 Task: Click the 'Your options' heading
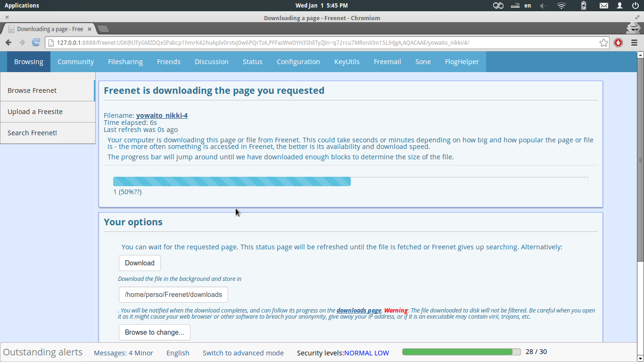click(x=133, y=222)
